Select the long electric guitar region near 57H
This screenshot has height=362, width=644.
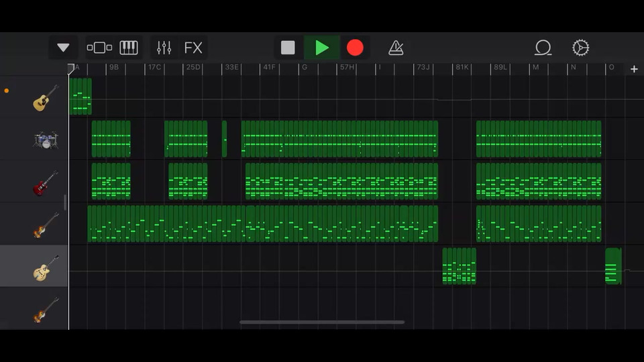tap(341, 182)
